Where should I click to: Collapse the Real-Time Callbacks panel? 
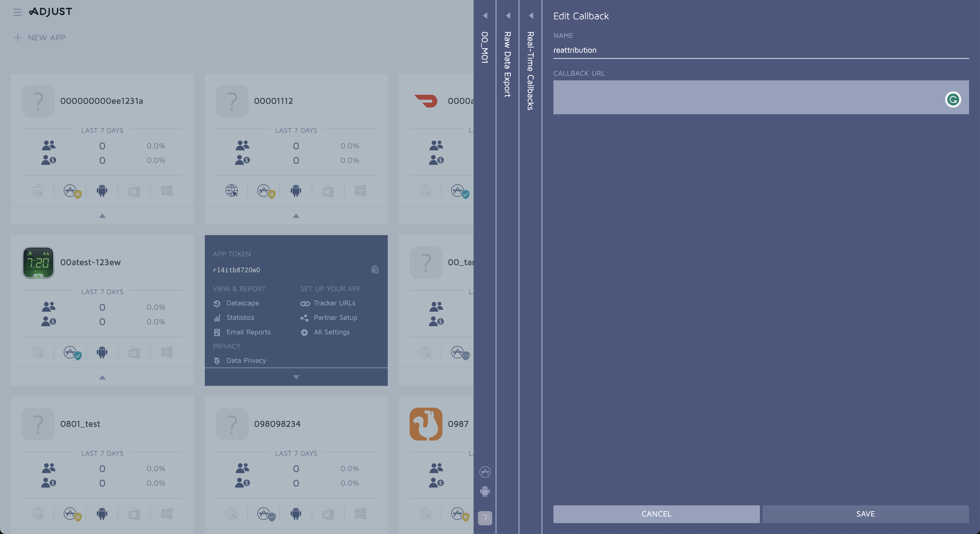click(532, 16)
